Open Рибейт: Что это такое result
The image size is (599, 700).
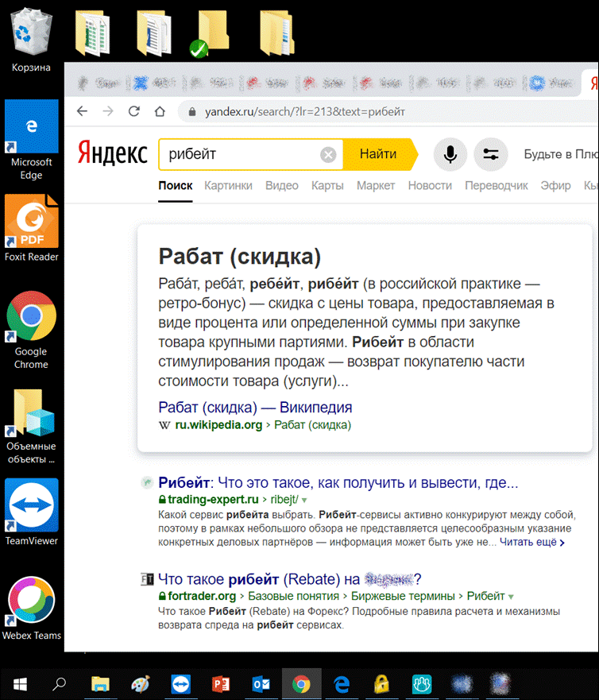pos(338,482)
